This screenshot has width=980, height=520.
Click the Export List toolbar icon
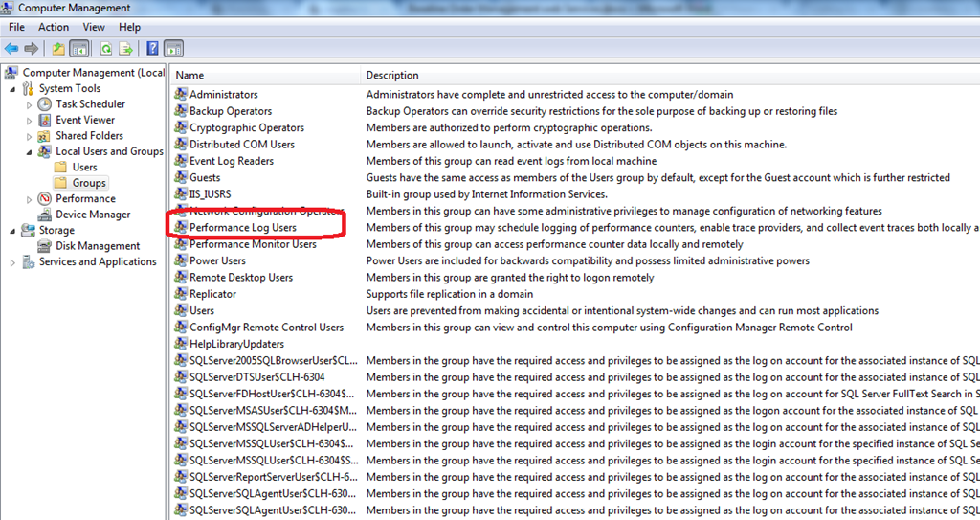[x=126, y=48]
